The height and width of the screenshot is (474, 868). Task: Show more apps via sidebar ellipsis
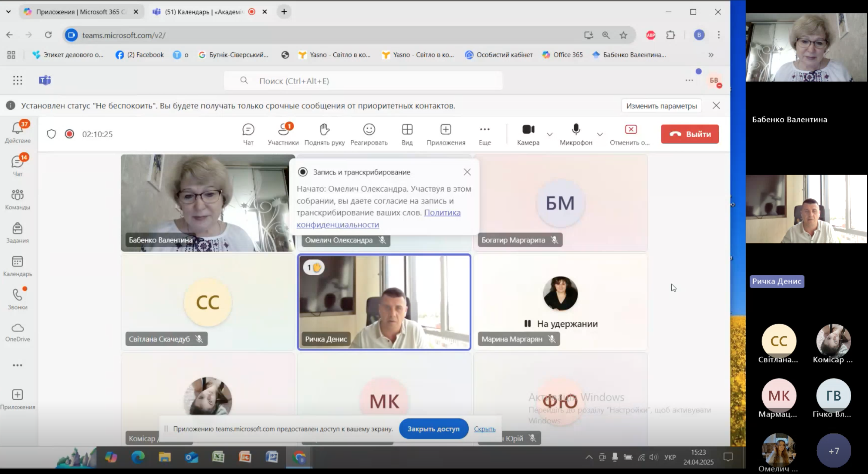coord(18,365)
